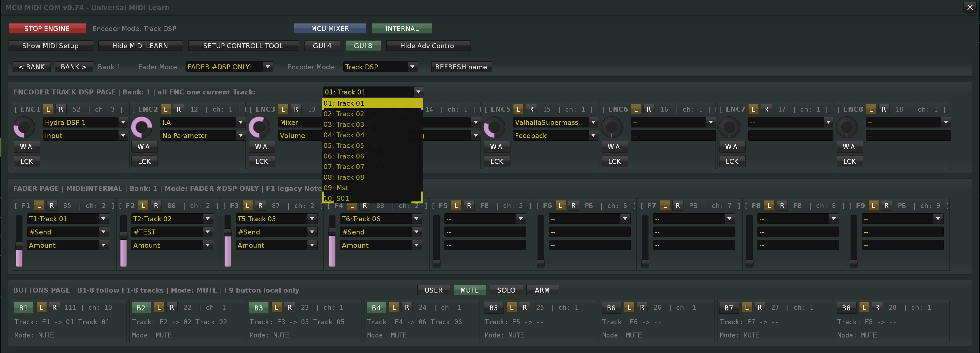Click the ENC8 rotary knob
Image resolution: width=980 pixels, height=353 pixels.
(x=847, y=127)
